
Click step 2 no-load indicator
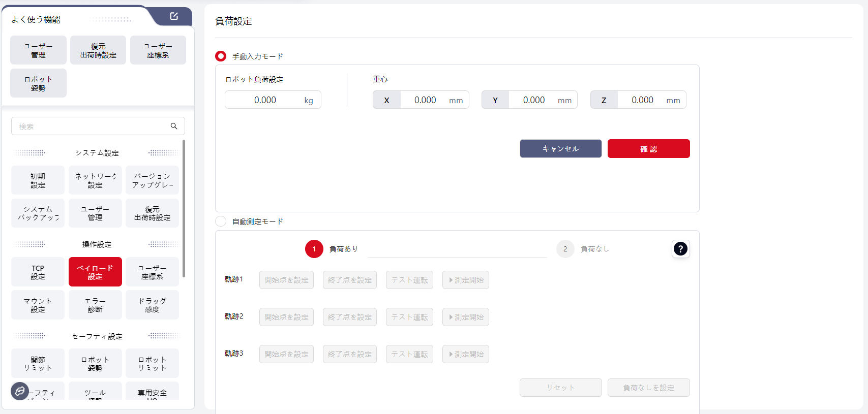(x=565, y=249)
